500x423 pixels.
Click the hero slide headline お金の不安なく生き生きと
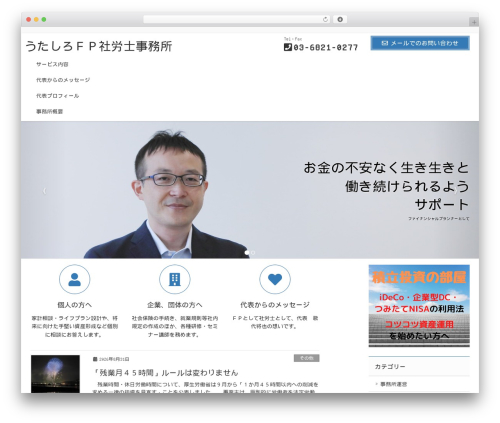coord(386,168)
